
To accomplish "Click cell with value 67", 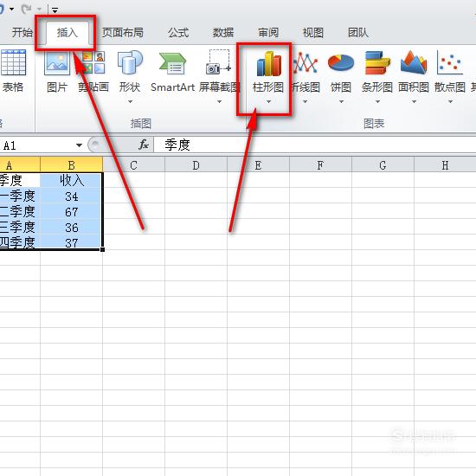I will [x=71, y=211].
